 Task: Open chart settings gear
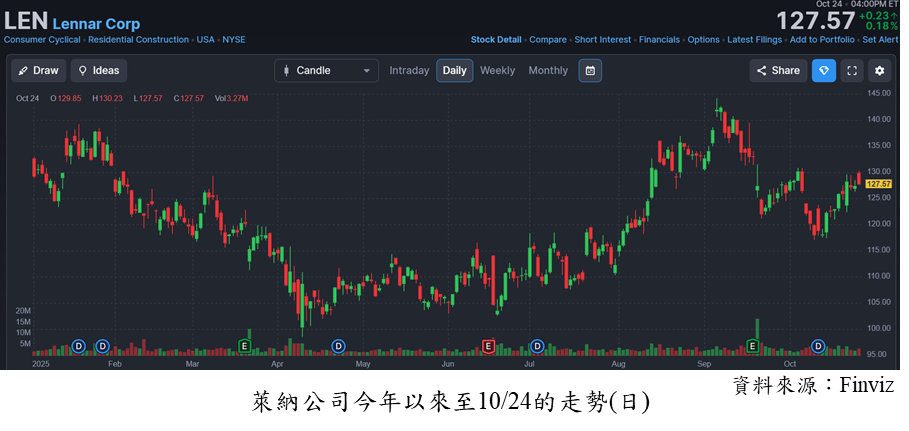879,71
